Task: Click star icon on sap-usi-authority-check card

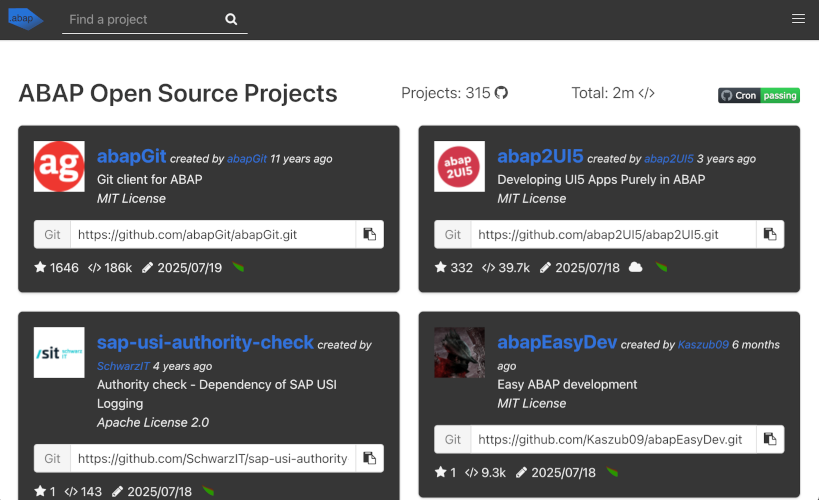Action: click(40, 491)
